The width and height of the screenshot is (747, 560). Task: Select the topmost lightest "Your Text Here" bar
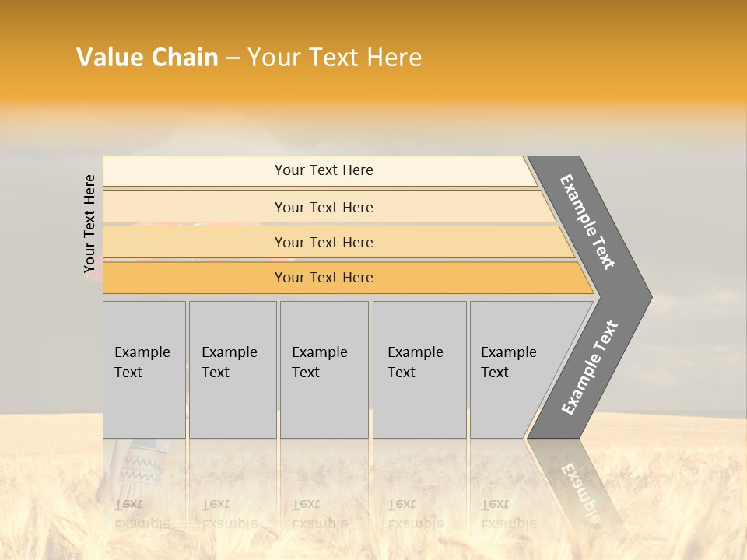pos(324,170)
